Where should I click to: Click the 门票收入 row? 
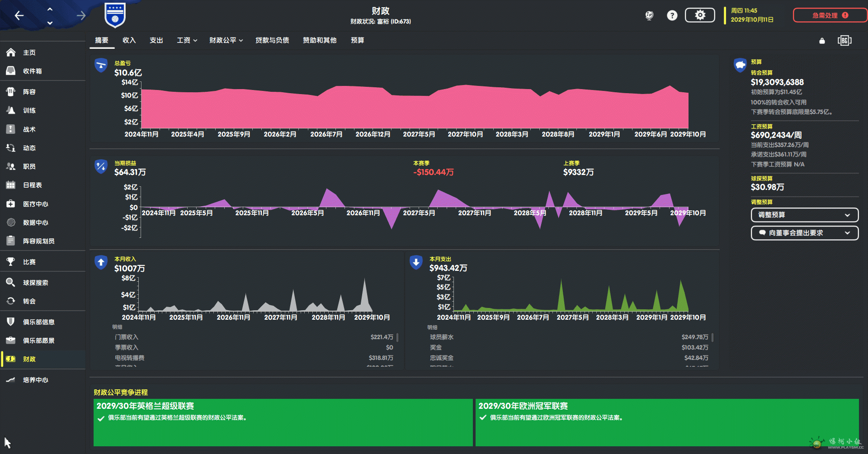(254, 337)
